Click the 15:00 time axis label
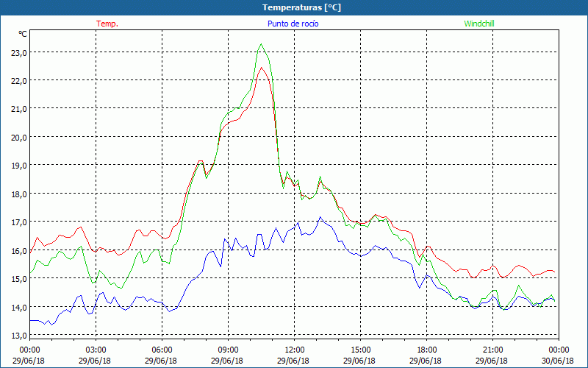The width and height of the screenshot is (588, 368). click(360, 350)
